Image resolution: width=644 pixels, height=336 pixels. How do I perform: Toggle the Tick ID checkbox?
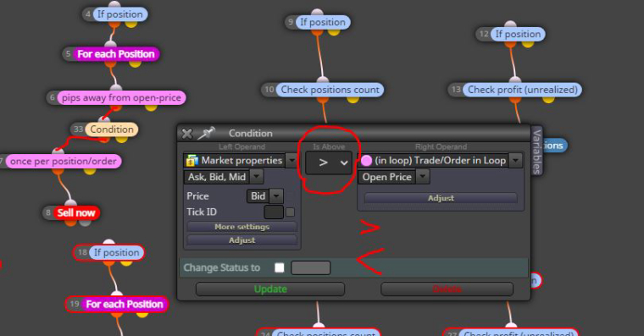pyautogui.click(x=290, y=212)
